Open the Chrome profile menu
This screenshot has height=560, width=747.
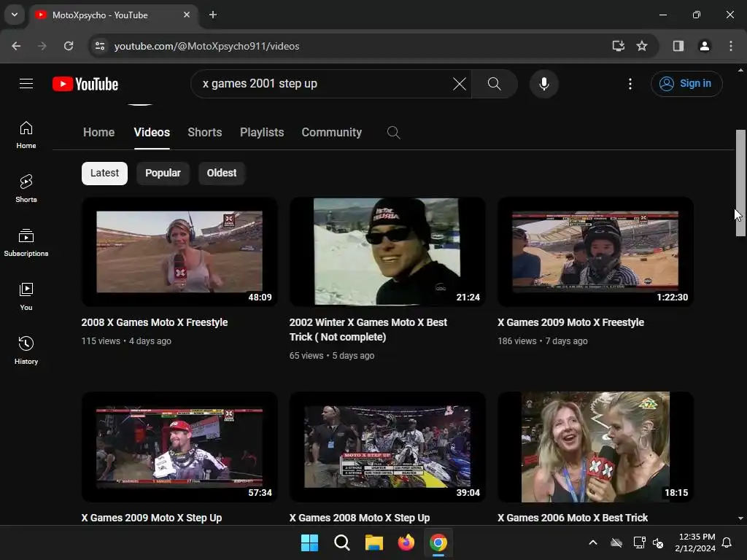704,46
